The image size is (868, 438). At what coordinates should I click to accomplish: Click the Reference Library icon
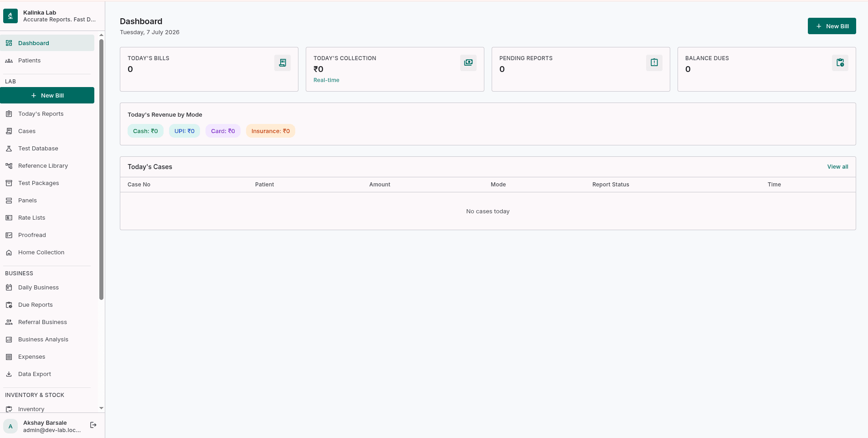(x=9, y=165)
